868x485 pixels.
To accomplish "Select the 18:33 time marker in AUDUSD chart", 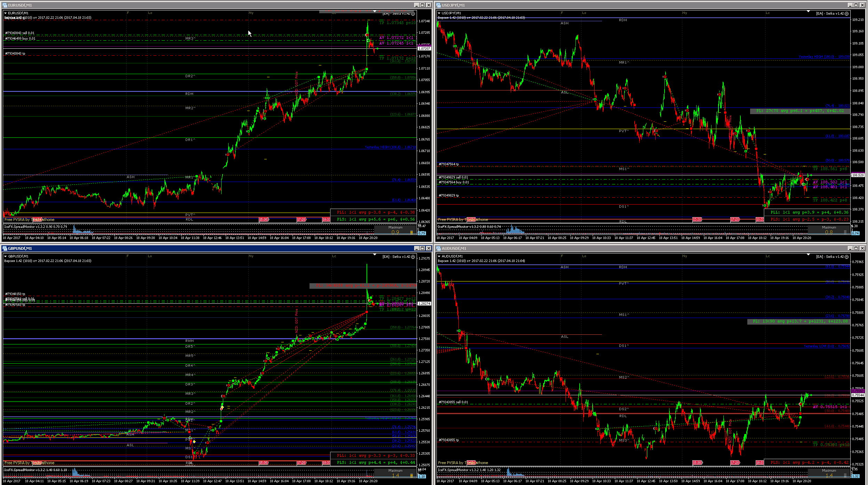I will click(x=760, y=463).
